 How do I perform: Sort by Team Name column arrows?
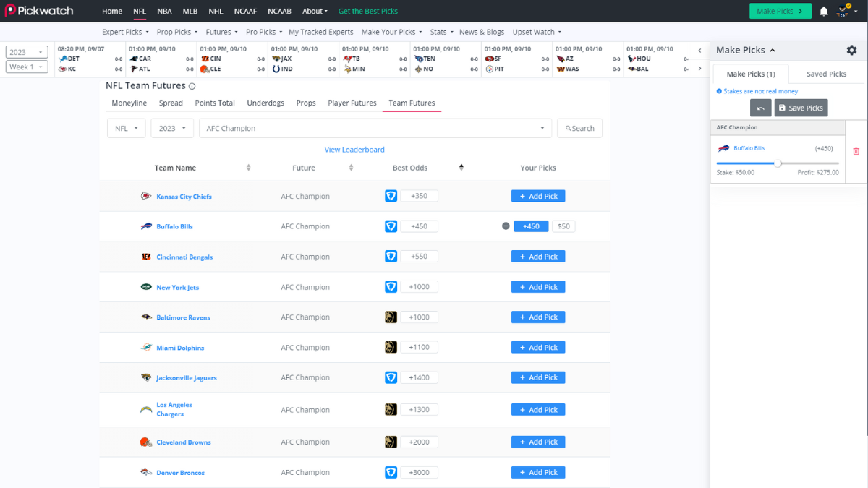click(x=248, y=168)
